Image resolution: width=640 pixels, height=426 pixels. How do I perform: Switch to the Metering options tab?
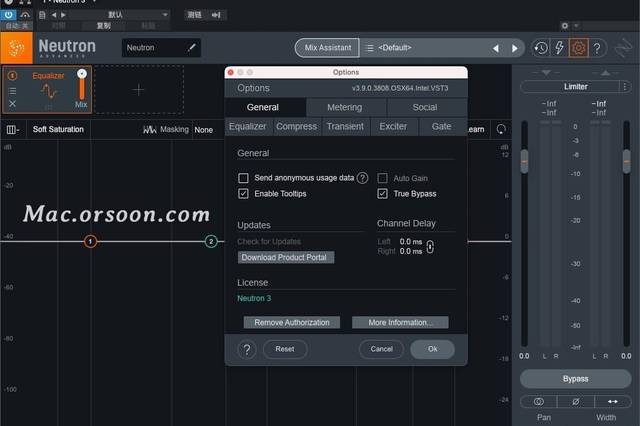345,107
